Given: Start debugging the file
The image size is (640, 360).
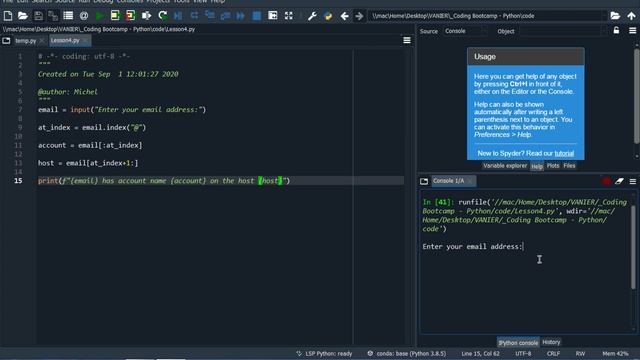Looking at the screenshot, I should 178,16.
